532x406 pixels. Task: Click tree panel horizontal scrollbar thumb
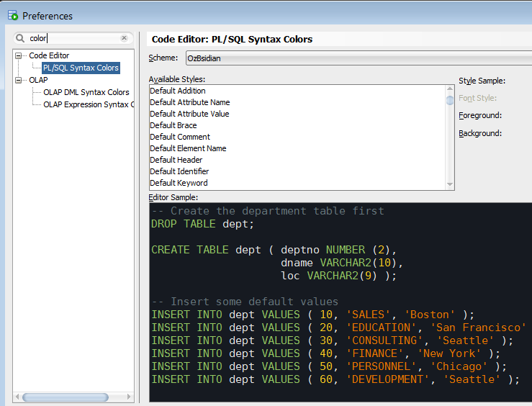click(x=66, y=397)
